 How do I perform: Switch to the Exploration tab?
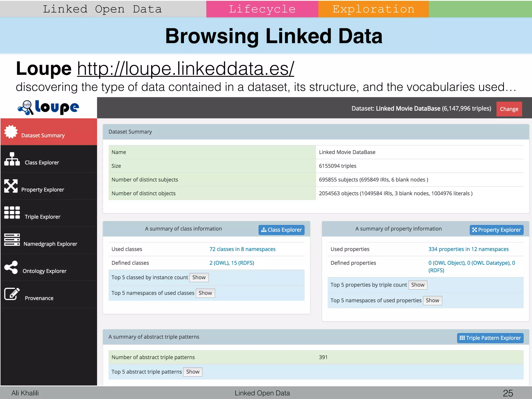373,9
